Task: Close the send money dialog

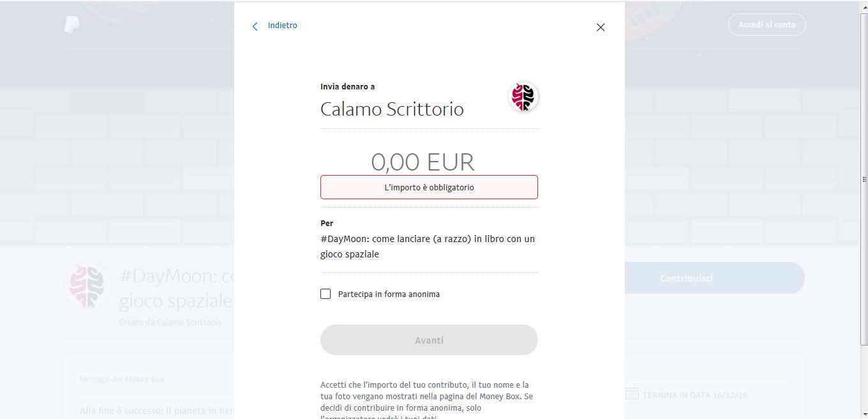Action: pyautogui.click(x=600, y=27)
